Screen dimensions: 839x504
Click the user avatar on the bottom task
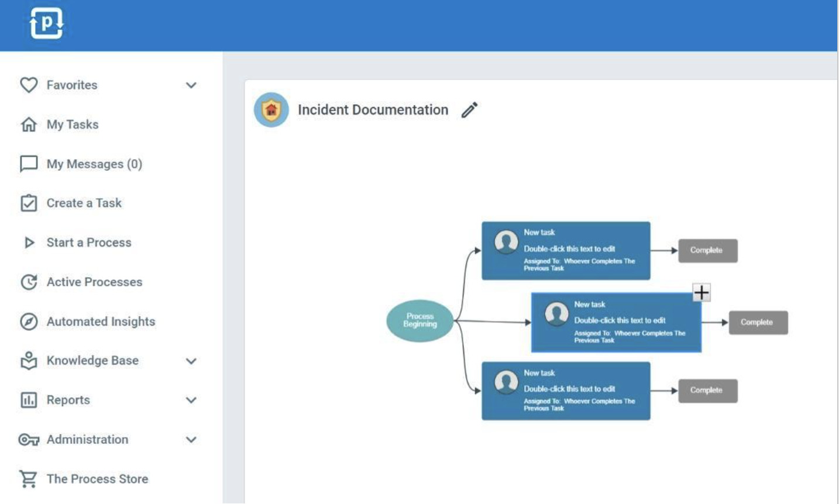tap(506, 382)
